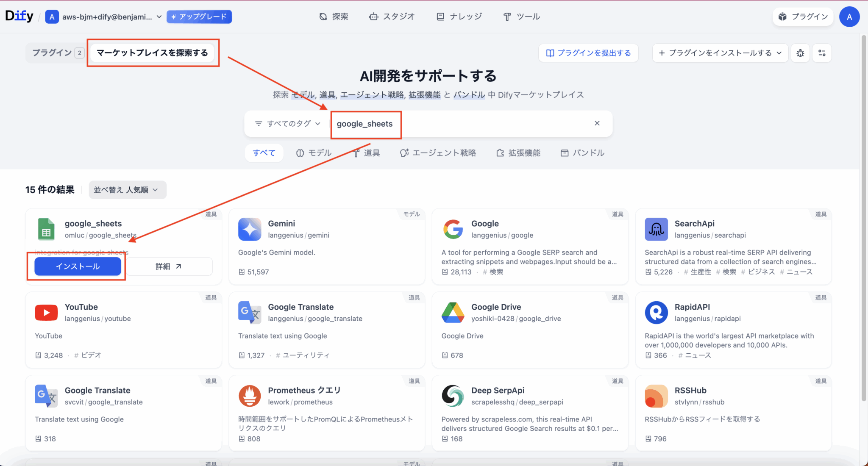Click the Dify logo
The image size is (868, 466).
point(19,16)
